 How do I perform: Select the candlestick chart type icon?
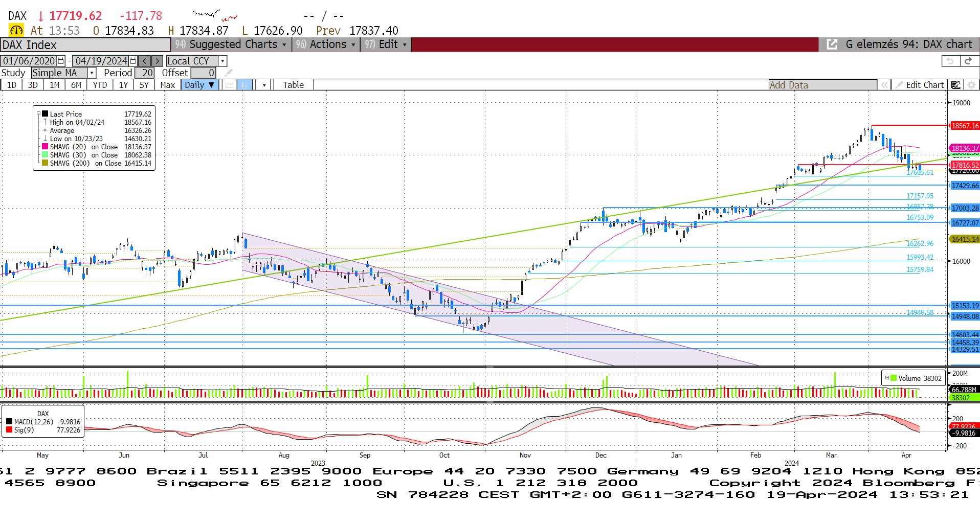pyautogui.click(x=245, y=85)
